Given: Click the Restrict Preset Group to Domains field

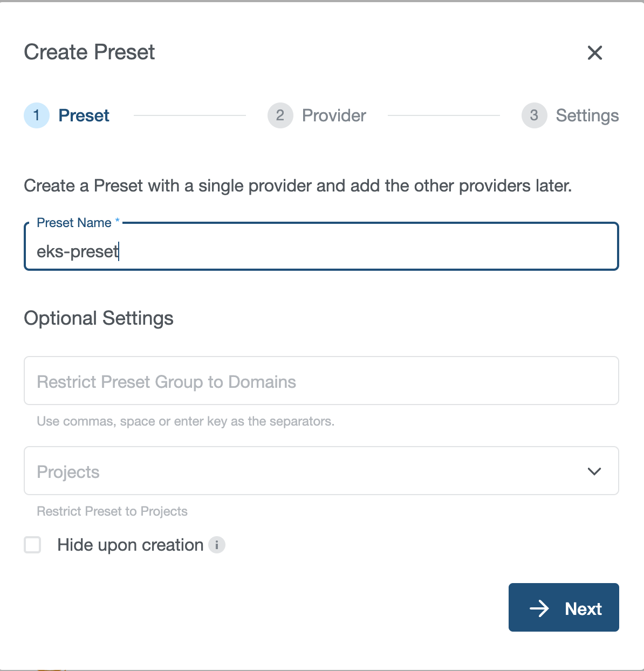Looking at the screenshot, I should click(321, 381).
